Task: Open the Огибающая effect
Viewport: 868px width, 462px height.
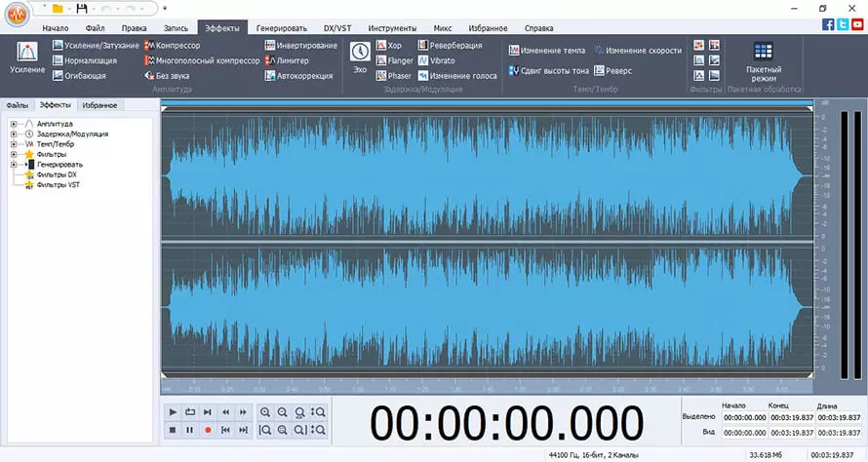Action: point(79,76)
